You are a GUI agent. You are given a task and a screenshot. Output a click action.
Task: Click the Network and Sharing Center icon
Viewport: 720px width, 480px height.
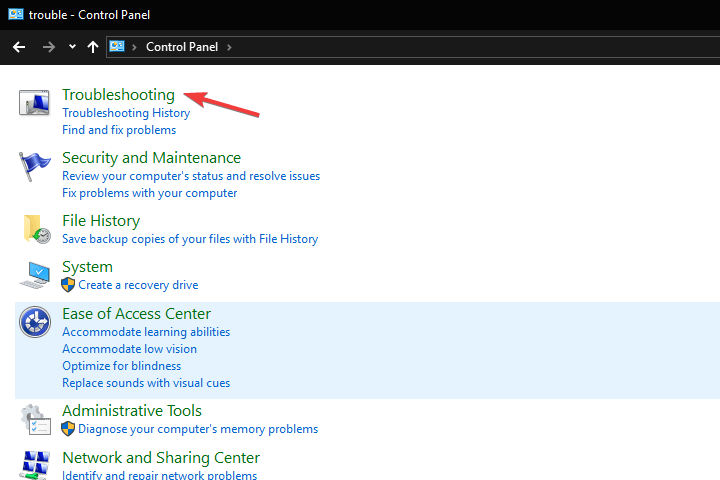click(36, 465)
